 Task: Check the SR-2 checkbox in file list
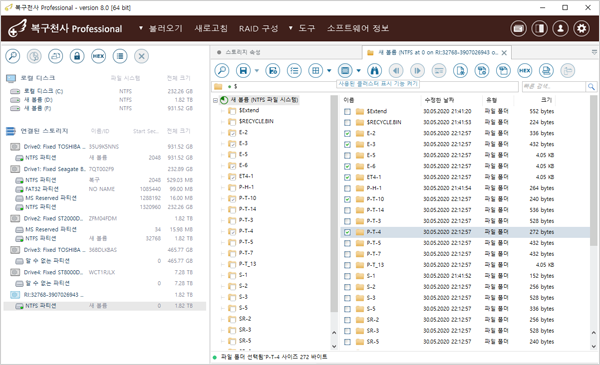coord(347,320)
